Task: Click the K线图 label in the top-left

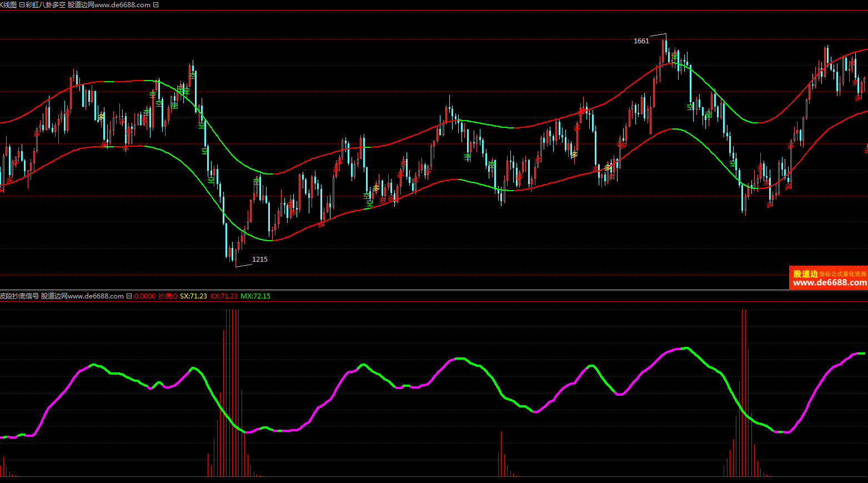Action: pyautogui.click(x=8, y=5)
